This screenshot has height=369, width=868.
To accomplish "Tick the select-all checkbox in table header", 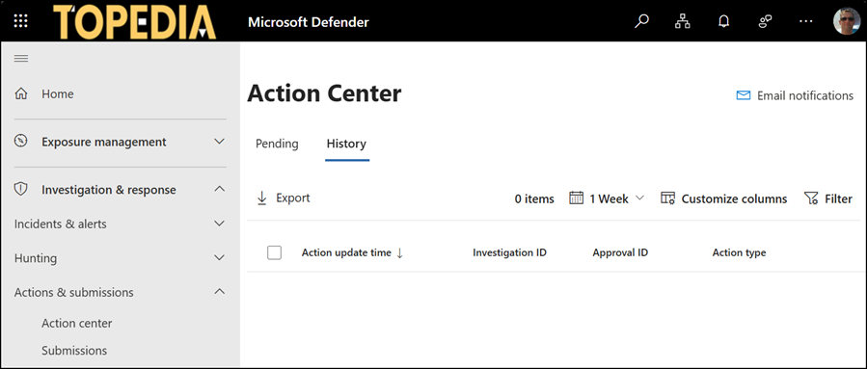I will [x=274, y=252].
